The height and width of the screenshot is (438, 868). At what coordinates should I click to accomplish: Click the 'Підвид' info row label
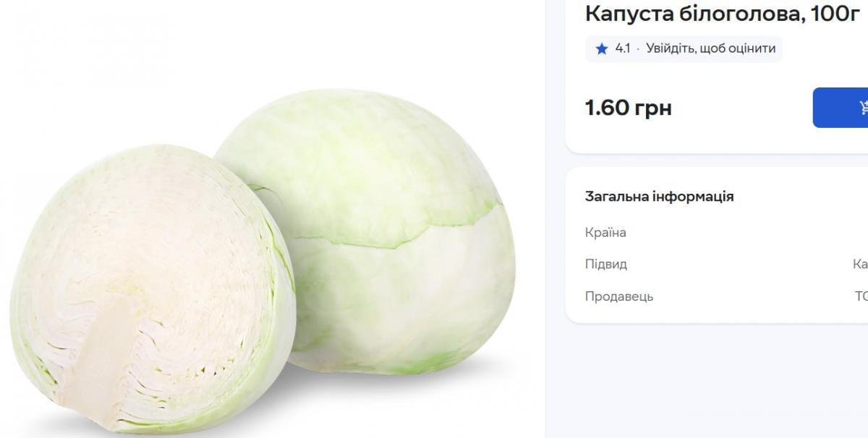605,265
